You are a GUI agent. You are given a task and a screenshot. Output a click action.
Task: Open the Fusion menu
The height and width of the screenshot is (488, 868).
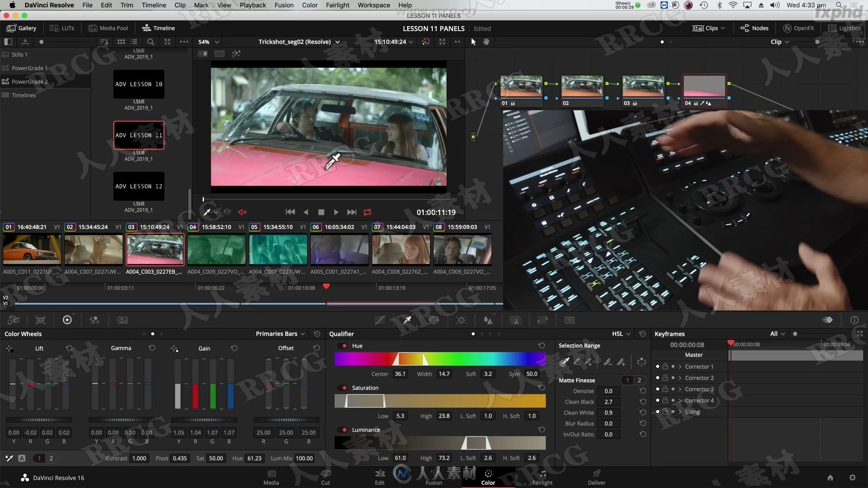(284, 5)
